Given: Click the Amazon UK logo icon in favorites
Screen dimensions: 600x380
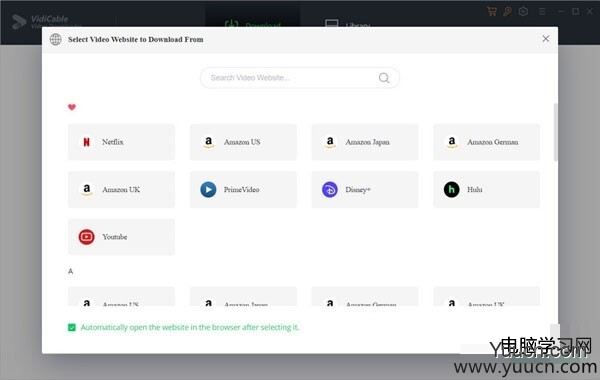Looking at the screenshot, I should (x=86, y=189).
